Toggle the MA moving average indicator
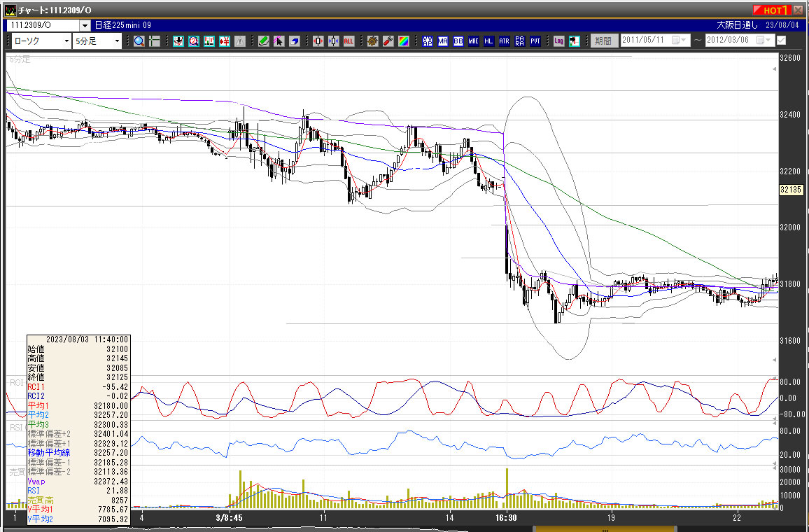The height and width of the screenshot is (532, 809). 443,41
